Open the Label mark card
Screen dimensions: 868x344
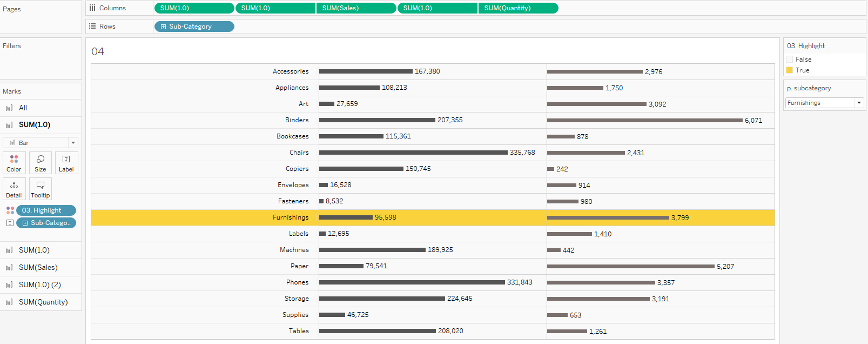click(x=66, y=163)
